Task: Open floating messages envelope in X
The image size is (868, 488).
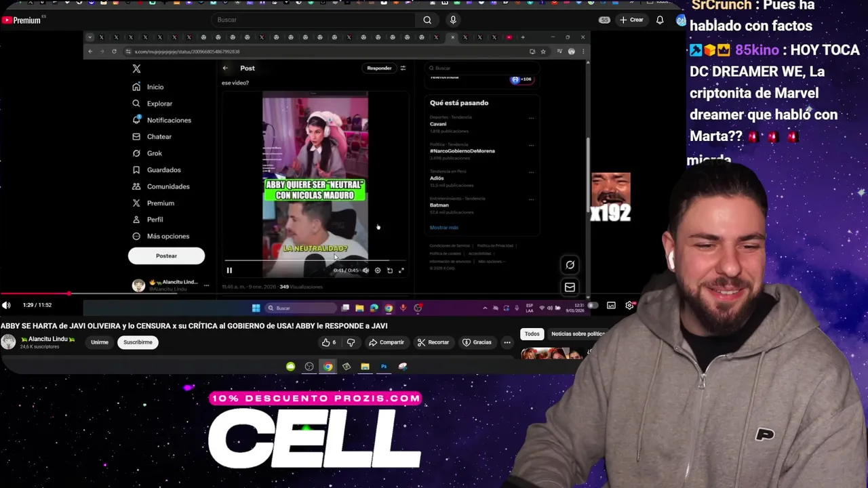Action: 570,287
